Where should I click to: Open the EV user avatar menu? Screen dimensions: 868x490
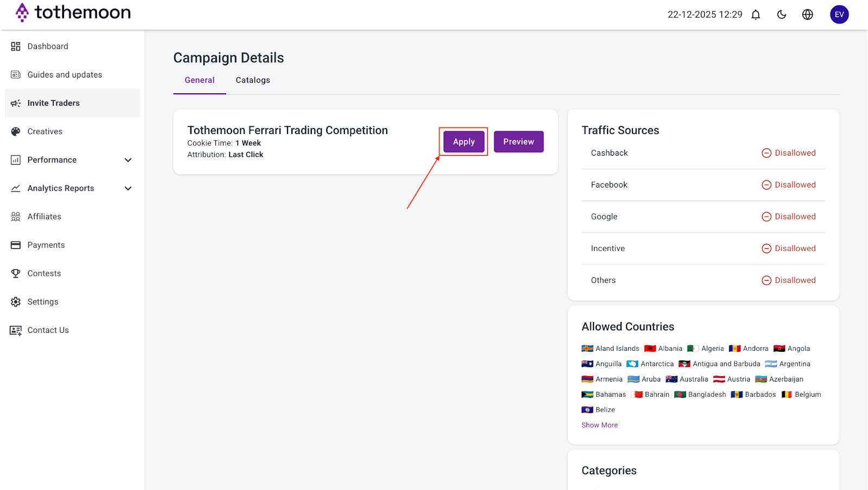click(839, 15)
